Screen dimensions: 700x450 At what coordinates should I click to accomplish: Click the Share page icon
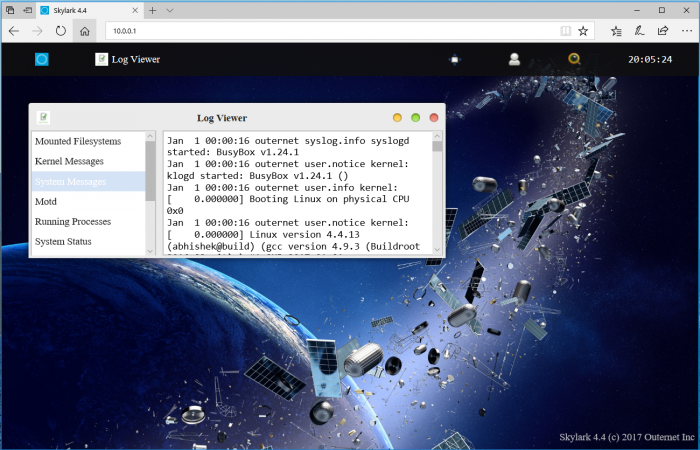coord(663,31)
